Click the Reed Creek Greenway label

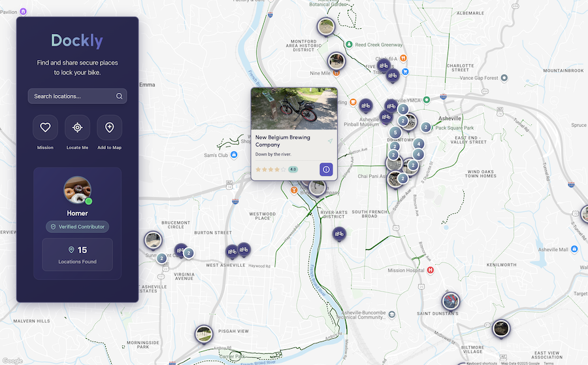pyautogui.click(x=379, y=44)
